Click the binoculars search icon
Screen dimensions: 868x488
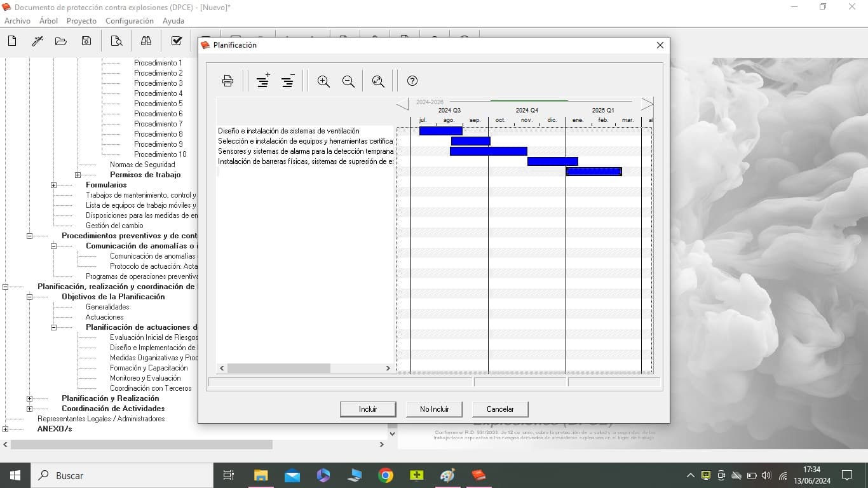146,41
